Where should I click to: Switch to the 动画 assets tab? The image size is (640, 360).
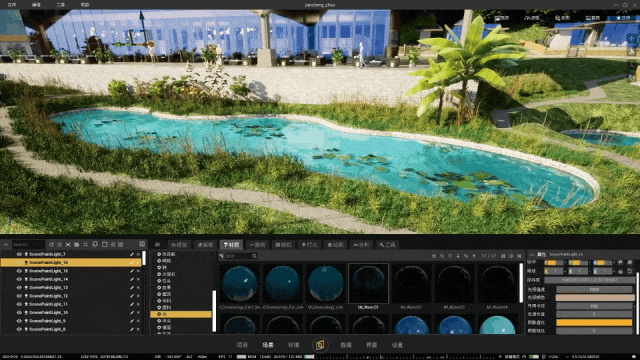(x=335, y=245)
